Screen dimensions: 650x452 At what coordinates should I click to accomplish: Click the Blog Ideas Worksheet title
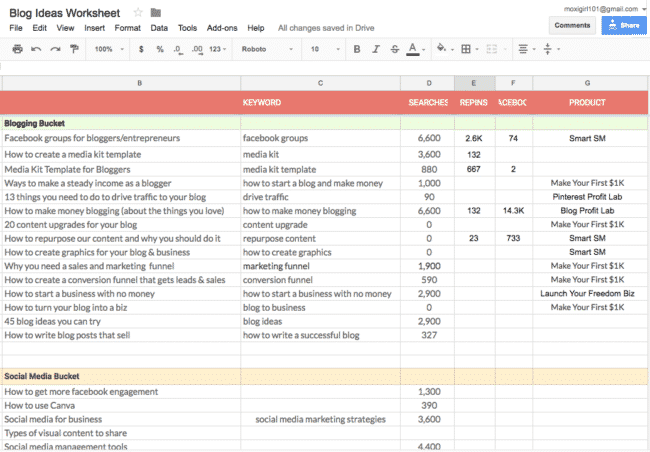coord(65,13)
